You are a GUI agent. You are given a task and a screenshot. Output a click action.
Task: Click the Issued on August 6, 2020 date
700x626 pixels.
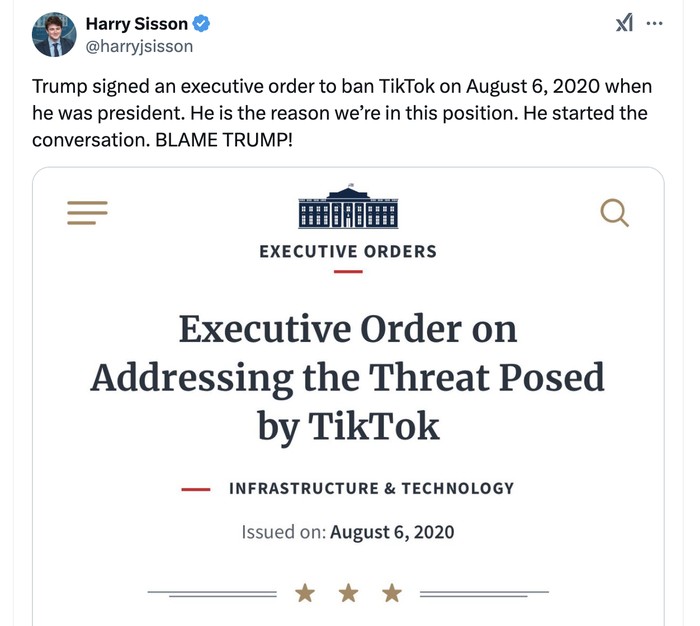click(348, 532)
